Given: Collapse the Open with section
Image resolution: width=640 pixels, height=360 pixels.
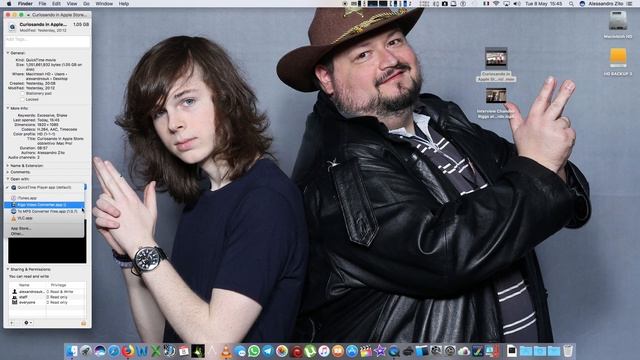Looking at the screenshot, I should pyautogui.click(x=8, y=179).
